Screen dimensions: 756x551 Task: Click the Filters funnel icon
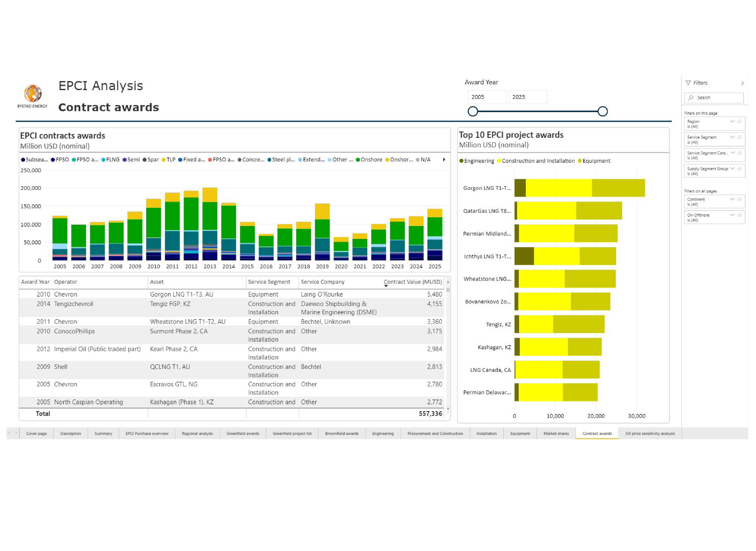tap(688, 83)
